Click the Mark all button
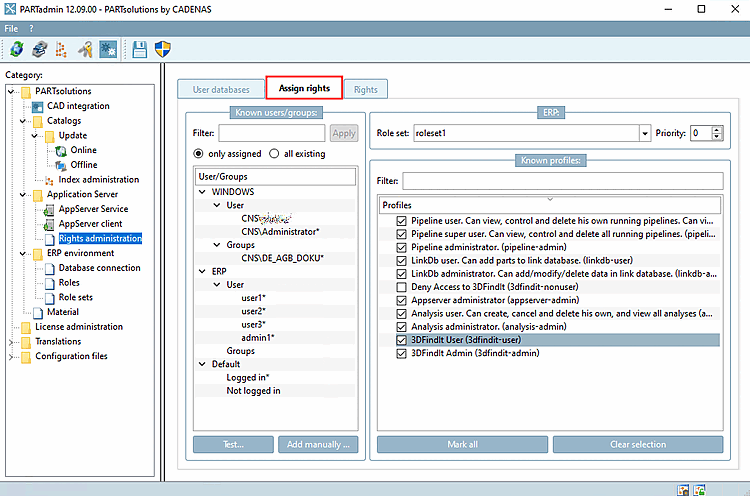 (x=463, y=444)
